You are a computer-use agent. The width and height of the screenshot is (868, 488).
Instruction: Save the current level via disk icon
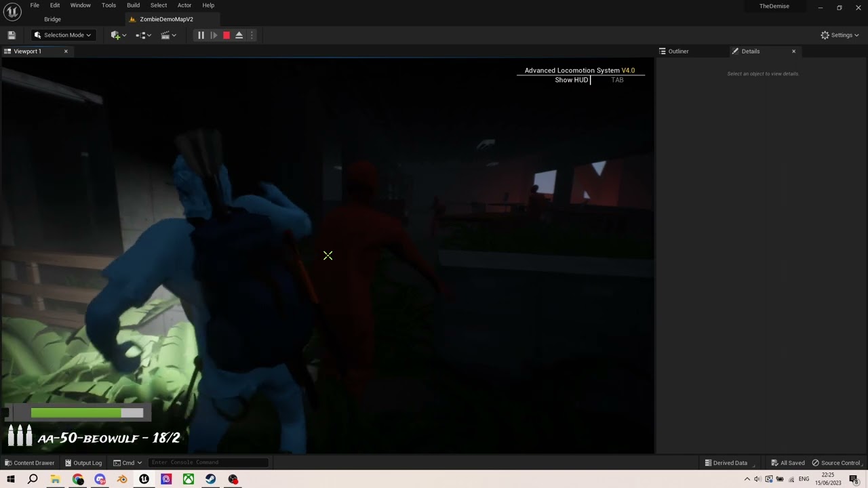pos(12,35)
